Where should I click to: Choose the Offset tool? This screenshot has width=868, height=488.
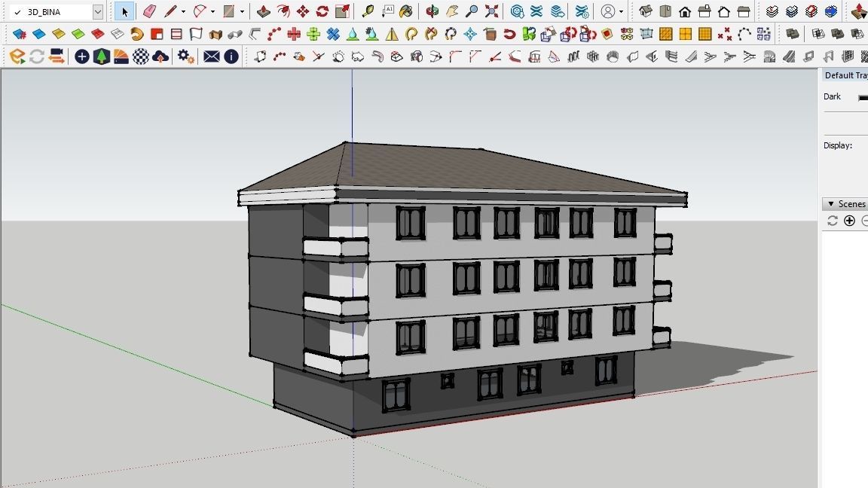point(283,11)
